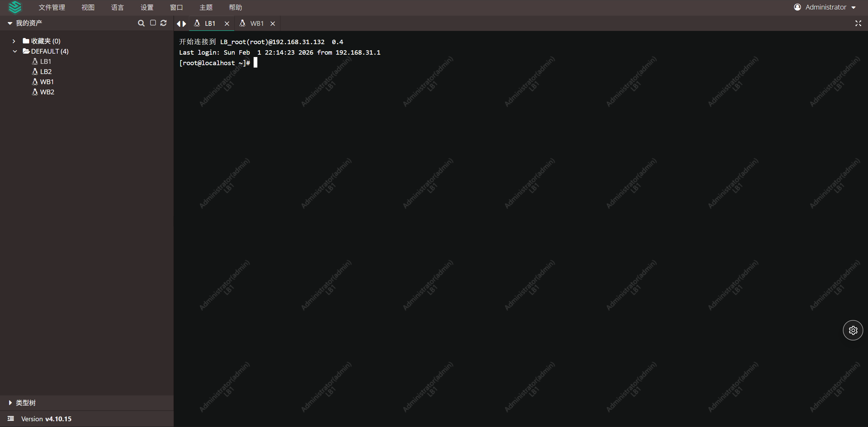
Task: Click the JumpServer logo icon
Action: tap(15, 7)
